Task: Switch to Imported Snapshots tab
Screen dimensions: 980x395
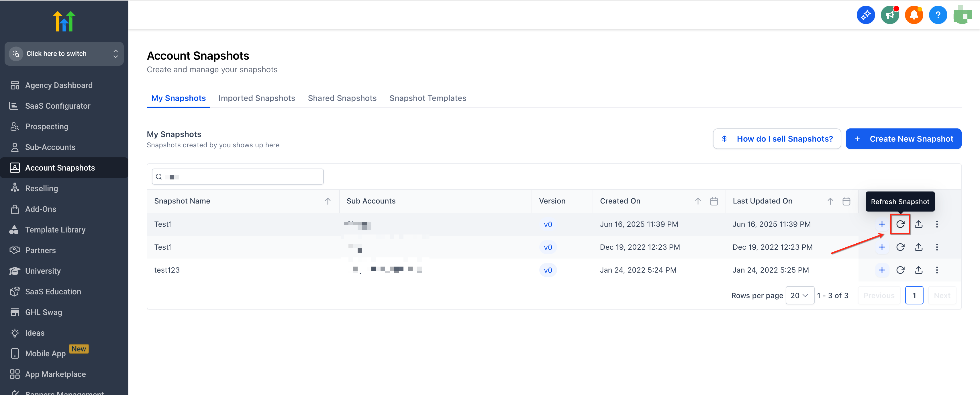Action: [x=256, y=98]
